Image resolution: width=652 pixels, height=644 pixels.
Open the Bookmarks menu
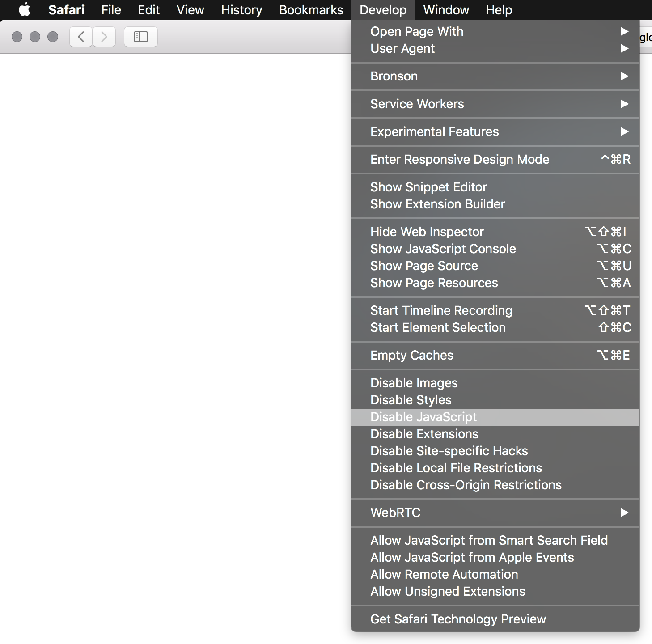(x=311, y=10)
